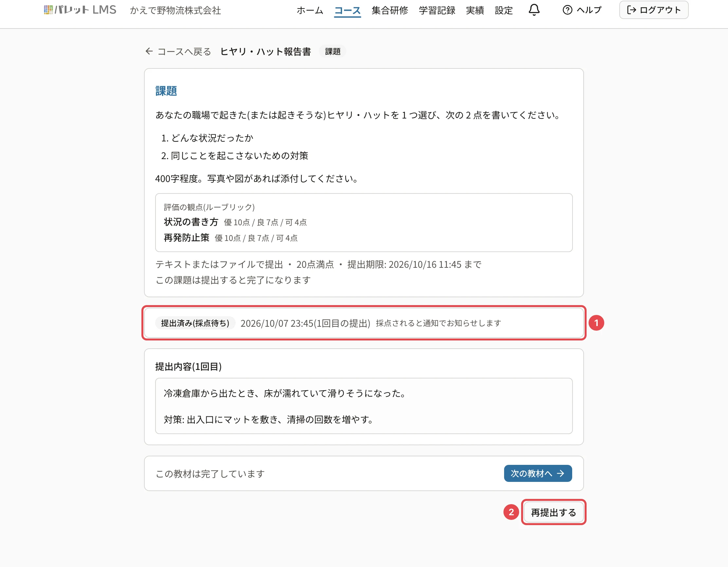Click the 評価の観点(ルーブリック) label

209,207
